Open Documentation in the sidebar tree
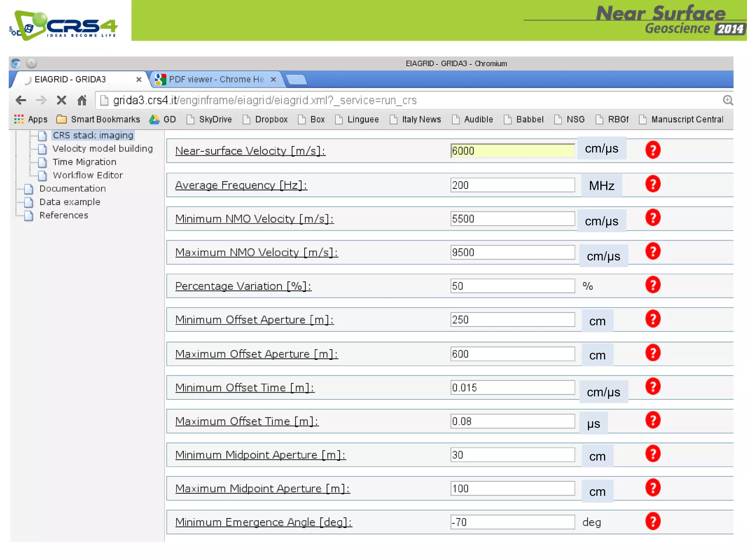The height and width of the screenshot is (560, 747). (x=73, y=188)
